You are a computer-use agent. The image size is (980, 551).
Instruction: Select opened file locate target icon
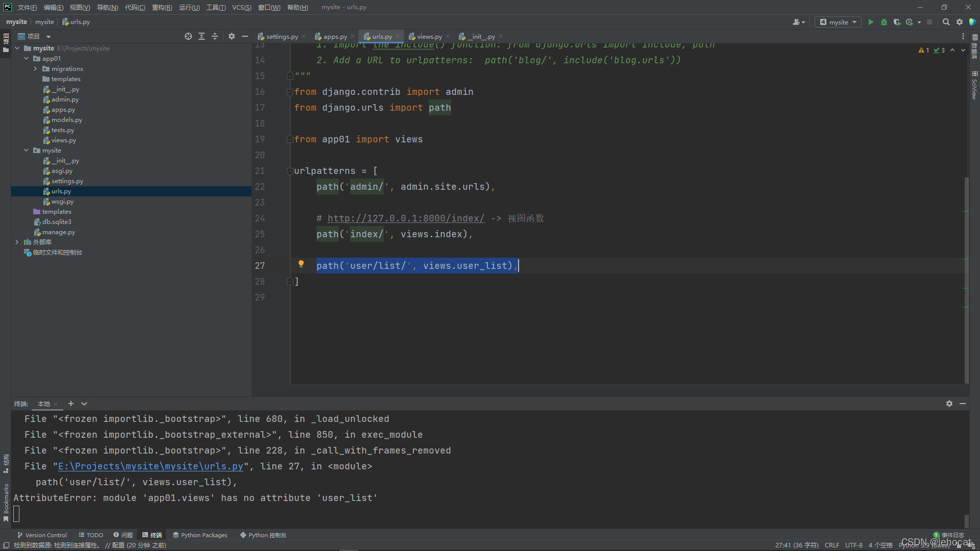188,36
